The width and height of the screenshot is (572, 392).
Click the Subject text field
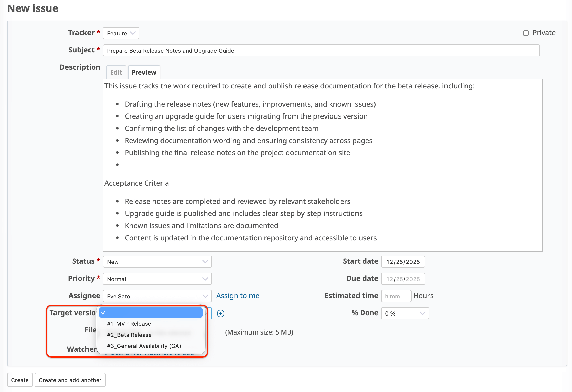tap(321, 51)
